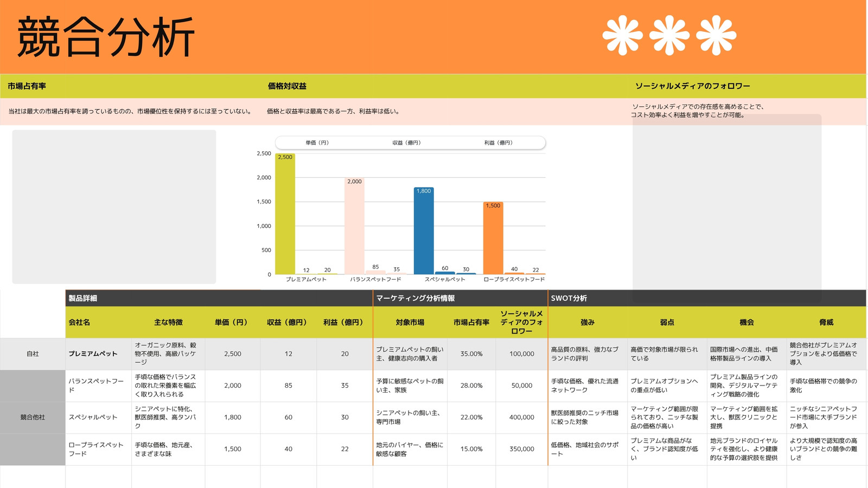Select the 85 revenue cell in the table
868x488 pixels.
[x=289, y=386]
